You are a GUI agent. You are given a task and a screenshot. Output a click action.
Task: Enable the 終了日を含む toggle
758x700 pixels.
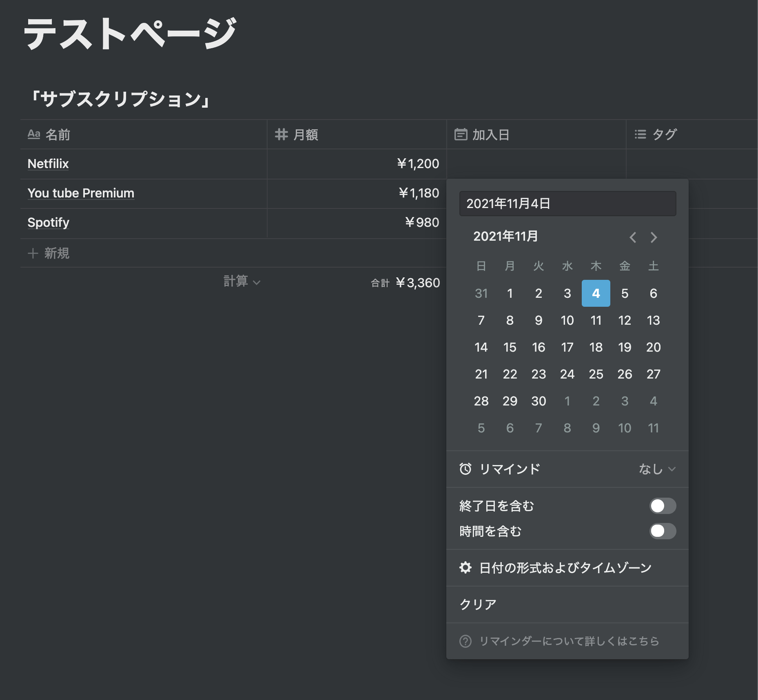click(663, 506)
